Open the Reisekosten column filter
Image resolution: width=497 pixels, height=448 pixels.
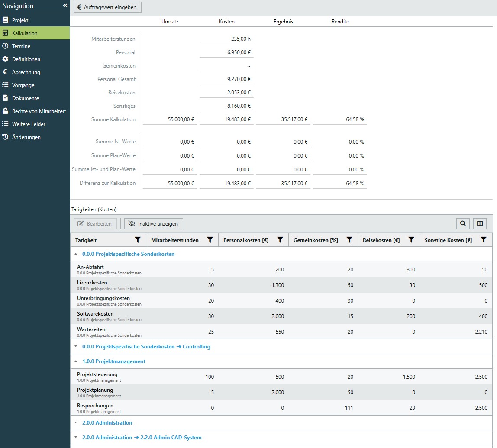411,240
